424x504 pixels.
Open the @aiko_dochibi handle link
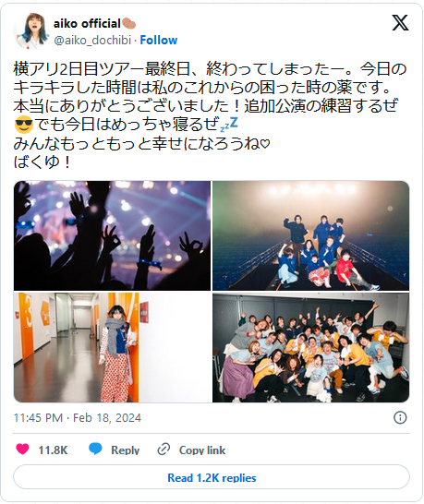[x=92, y=41]
